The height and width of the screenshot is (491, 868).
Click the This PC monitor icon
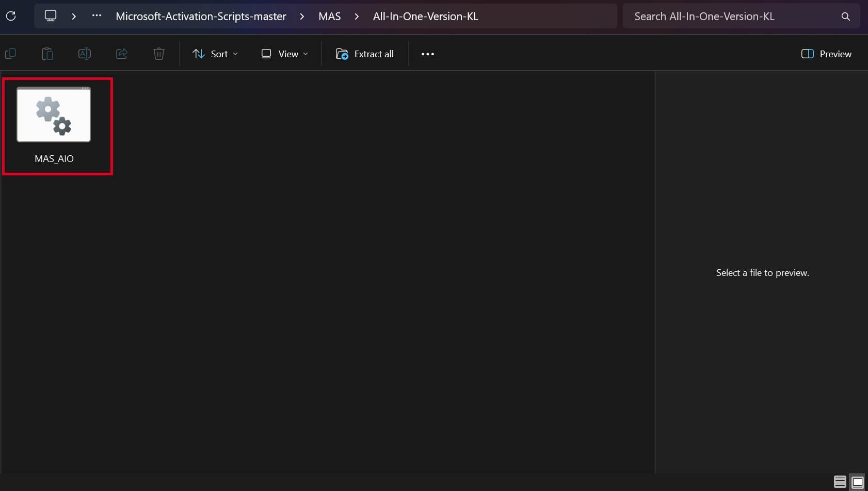pos(51,16)
